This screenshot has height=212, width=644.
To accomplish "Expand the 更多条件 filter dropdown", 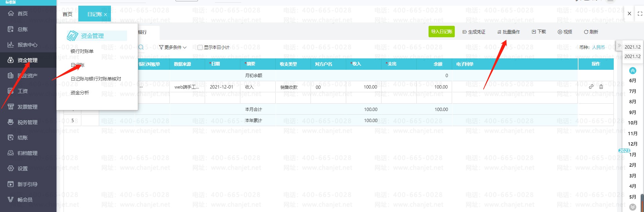I will (173, 48).
